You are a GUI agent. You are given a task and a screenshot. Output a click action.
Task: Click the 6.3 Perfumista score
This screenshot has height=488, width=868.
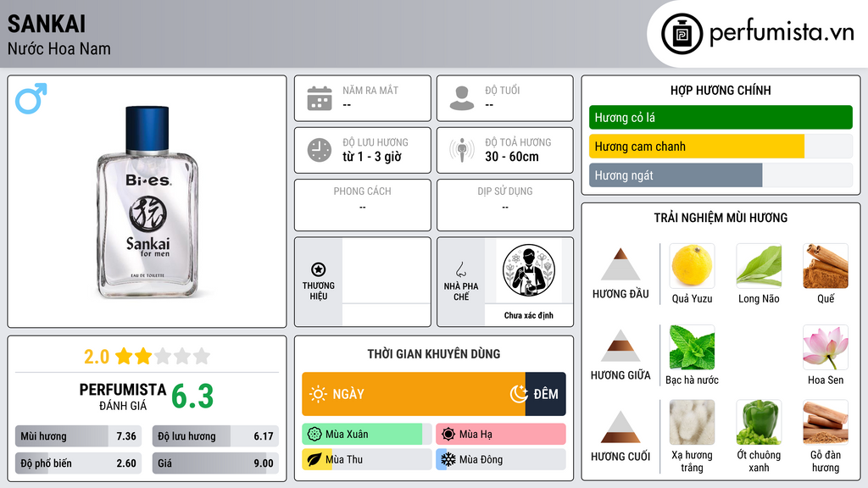point(192,396)
